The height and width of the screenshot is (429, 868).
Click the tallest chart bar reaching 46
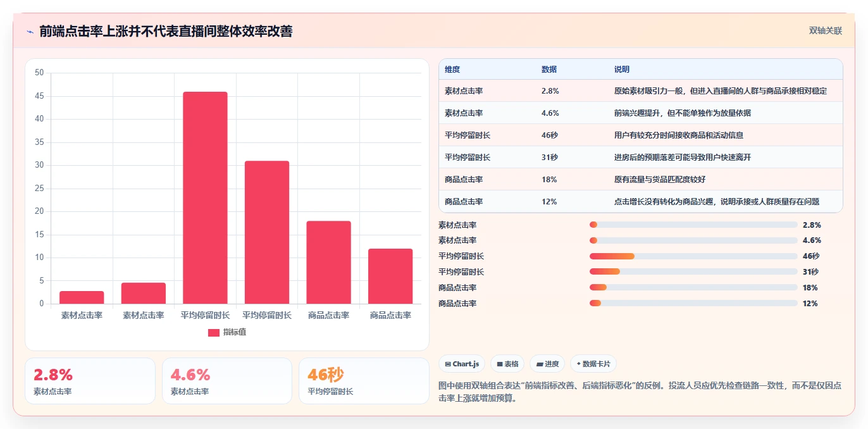point(205,198)
